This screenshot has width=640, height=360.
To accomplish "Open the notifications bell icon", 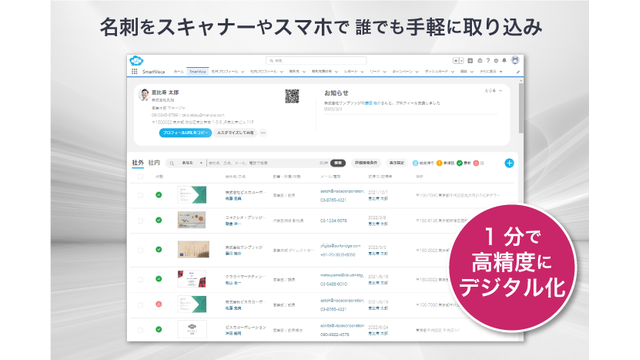I will (504, 60).
